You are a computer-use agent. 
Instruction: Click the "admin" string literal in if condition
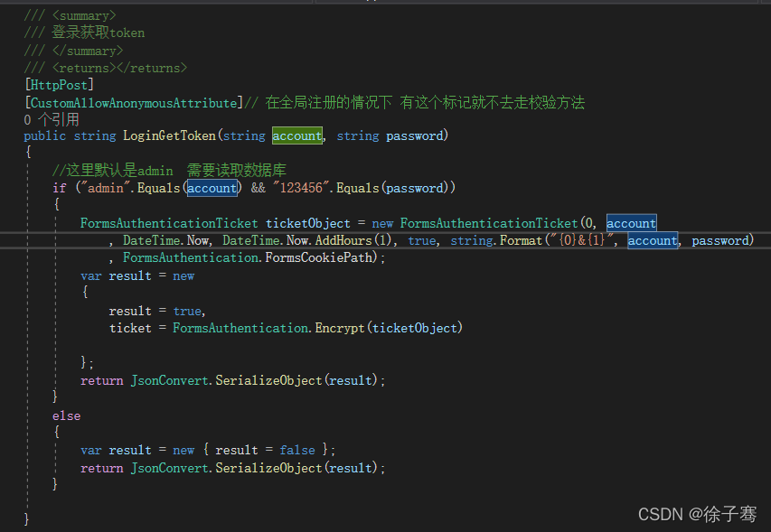(x=105, y=188)
